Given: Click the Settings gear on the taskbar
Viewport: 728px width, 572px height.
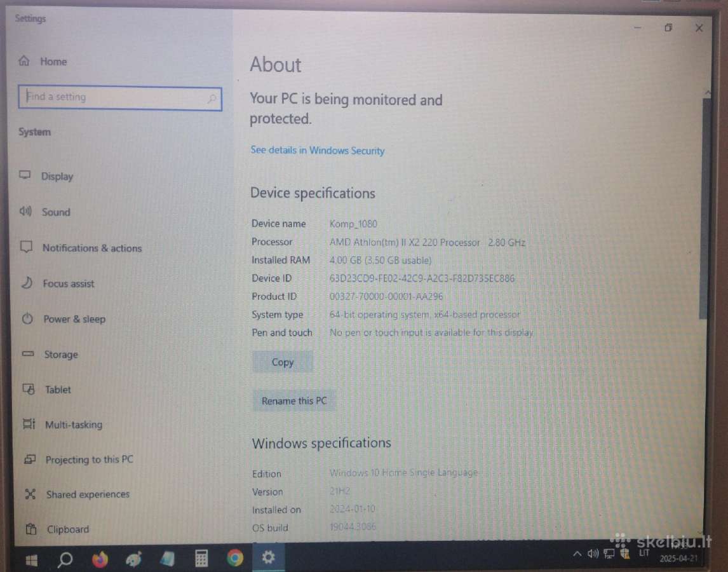Looking at the screenshot, I should (268, 557).
